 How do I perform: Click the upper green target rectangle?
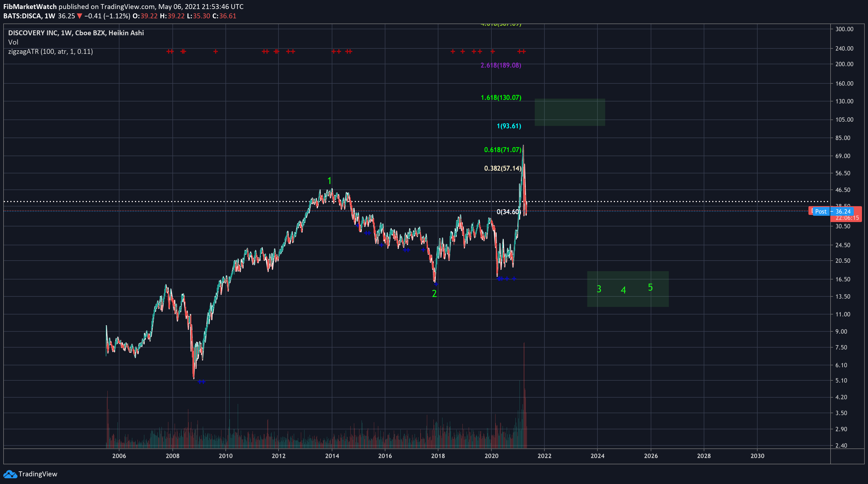570,112
